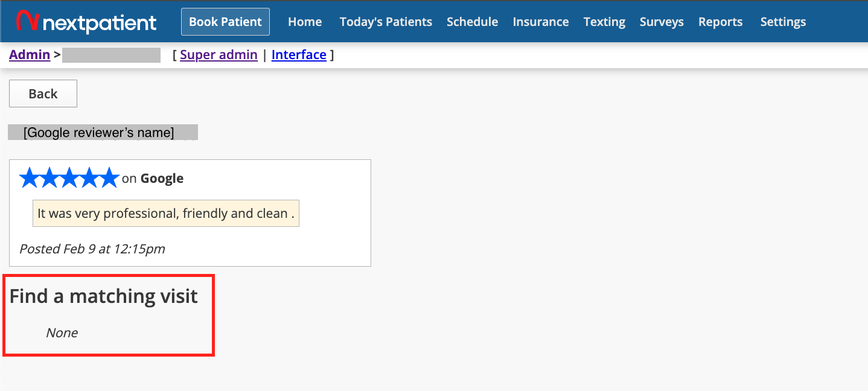
Task: Navigate to Insurance
Action: [x=541, y=22]
